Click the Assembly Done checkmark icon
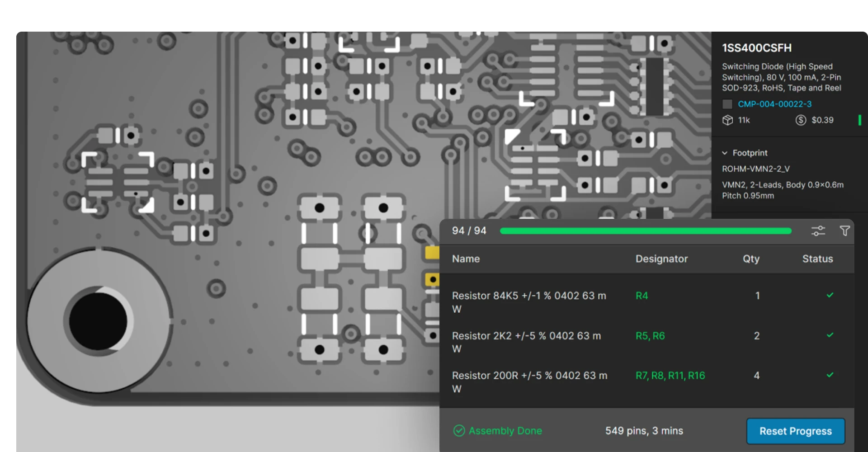The width and height of the screenshot is (868, 452). point(459,431)
